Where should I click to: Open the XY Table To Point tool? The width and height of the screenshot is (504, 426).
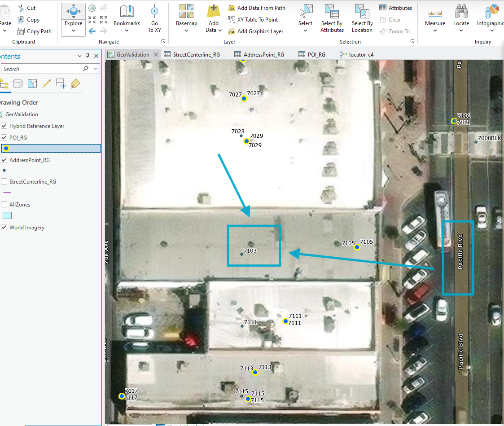click(257, 20)
